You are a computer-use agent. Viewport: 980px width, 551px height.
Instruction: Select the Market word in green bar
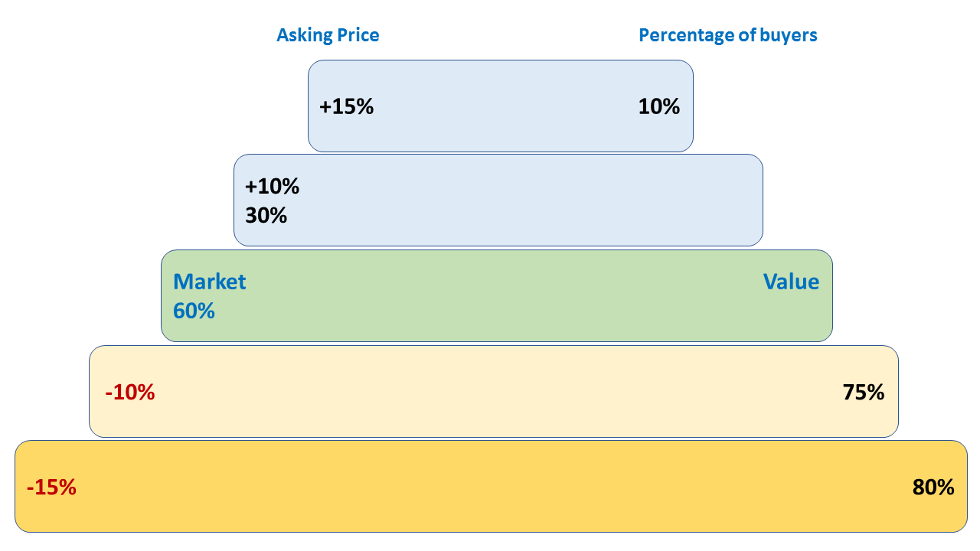pyautogui.click(x=210, y=282)
